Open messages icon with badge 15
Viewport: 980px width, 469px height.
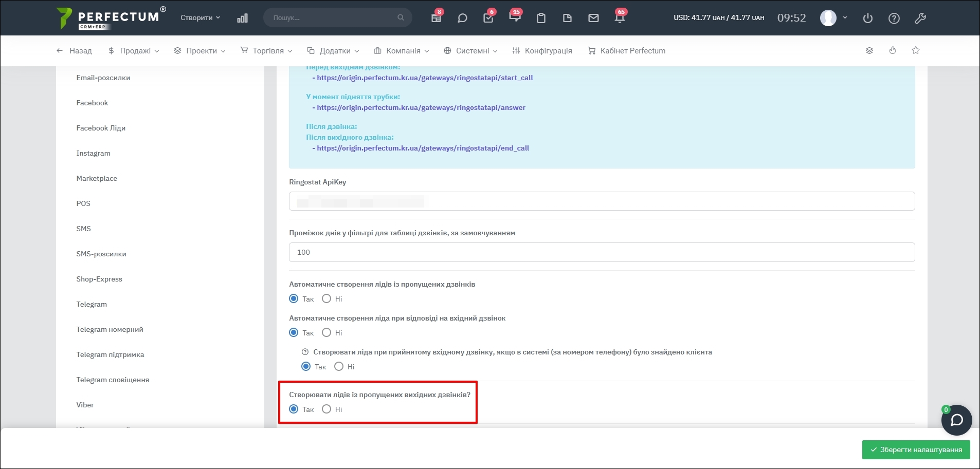point(515,18)
